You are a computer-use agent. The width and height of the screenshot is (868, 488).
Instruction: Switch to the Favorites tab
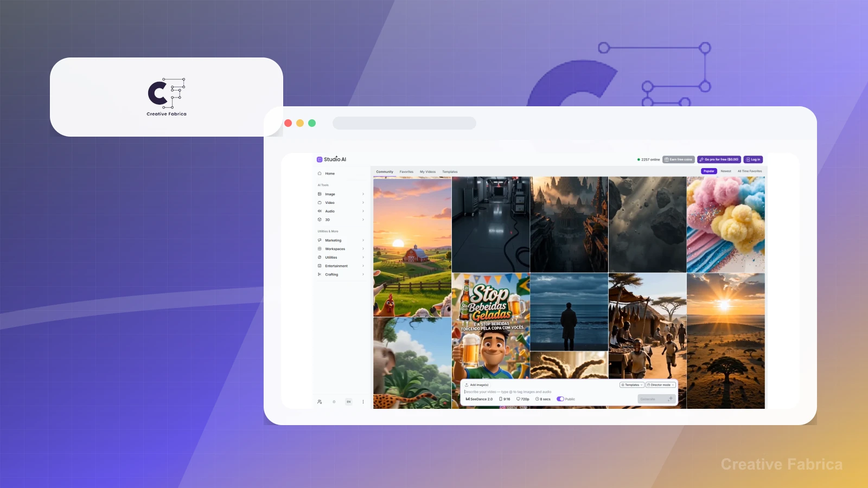click(x=406, y=172)
